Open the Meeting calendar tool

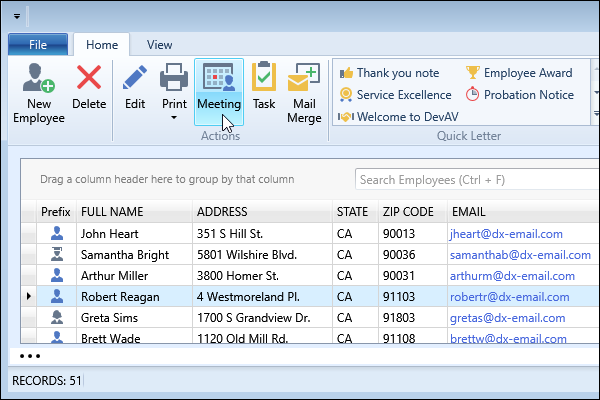218,80
